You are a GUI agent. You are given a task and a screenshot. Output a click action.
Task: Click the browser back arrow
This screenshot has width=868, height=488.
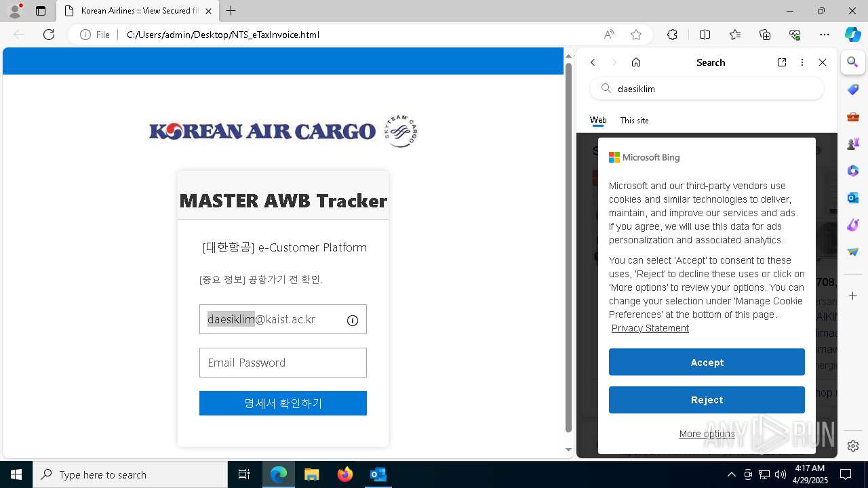(x=19, y=35)
